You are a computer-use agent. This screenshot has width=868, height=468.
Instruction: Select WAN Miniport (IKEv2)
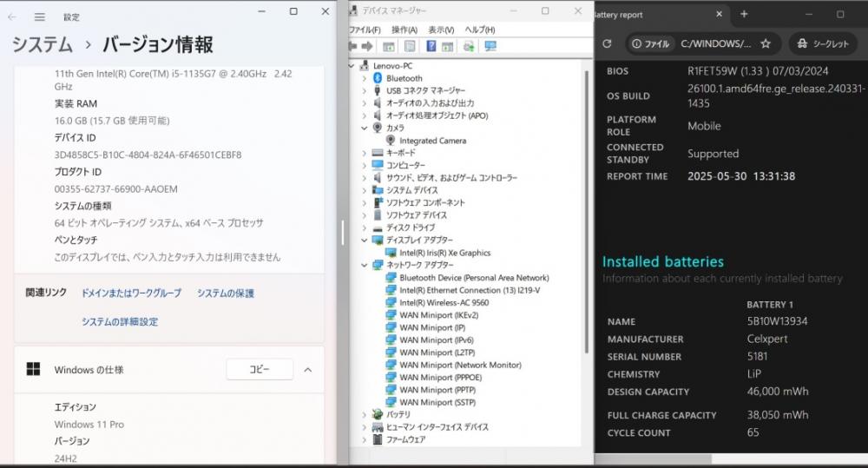pyautogui.click(x=438, y=315)
